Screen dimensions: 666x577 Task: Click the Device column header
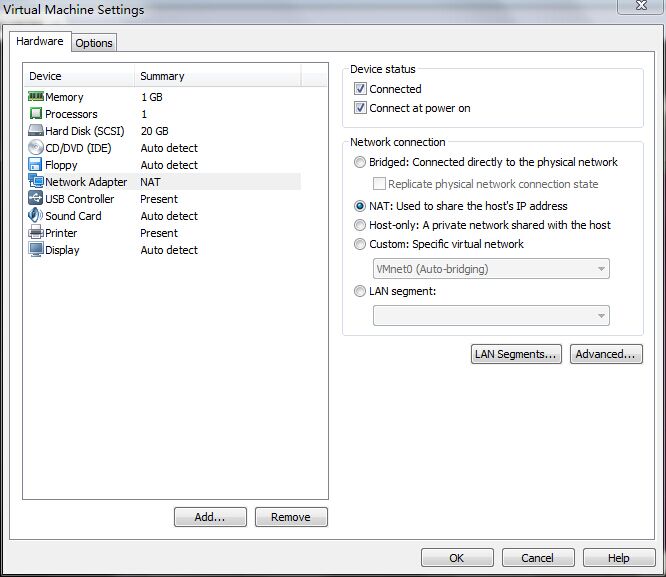point(79,76)
